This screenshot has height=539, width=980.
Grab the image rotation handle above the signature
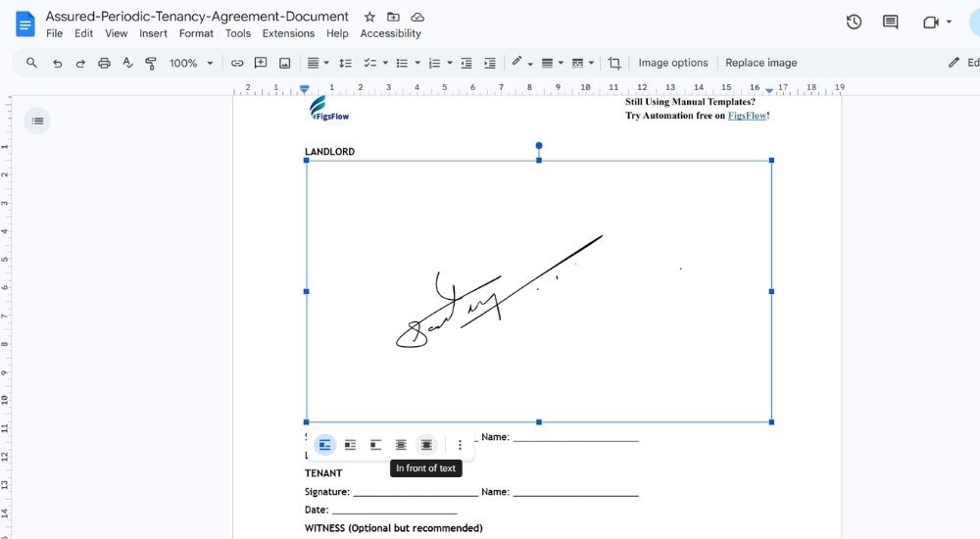coord(539,146)
